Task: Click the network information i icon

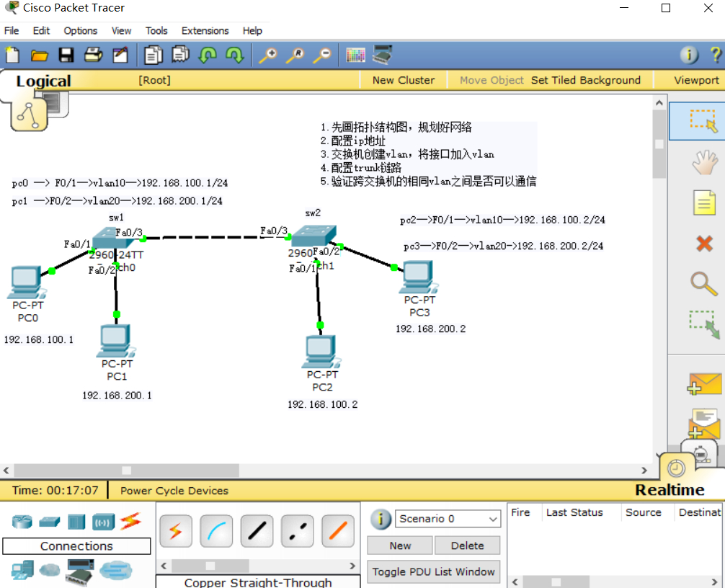Action: tap(689, 55)
